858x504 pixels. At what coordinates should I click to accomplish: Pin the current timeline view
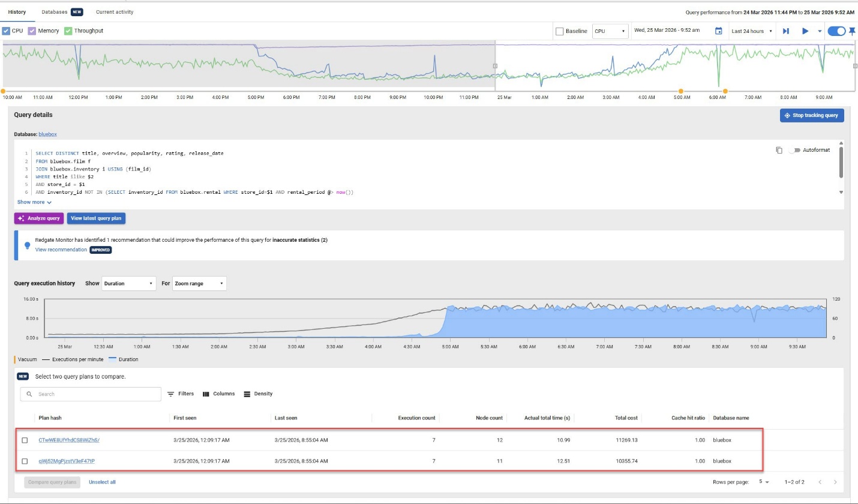(853, 31)
